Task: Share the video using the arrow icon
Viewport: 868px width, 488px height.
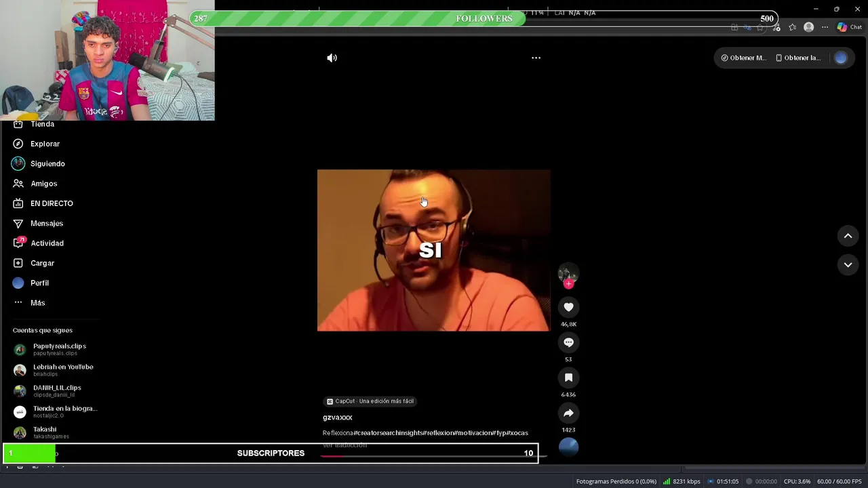Action: click(568, 413)
